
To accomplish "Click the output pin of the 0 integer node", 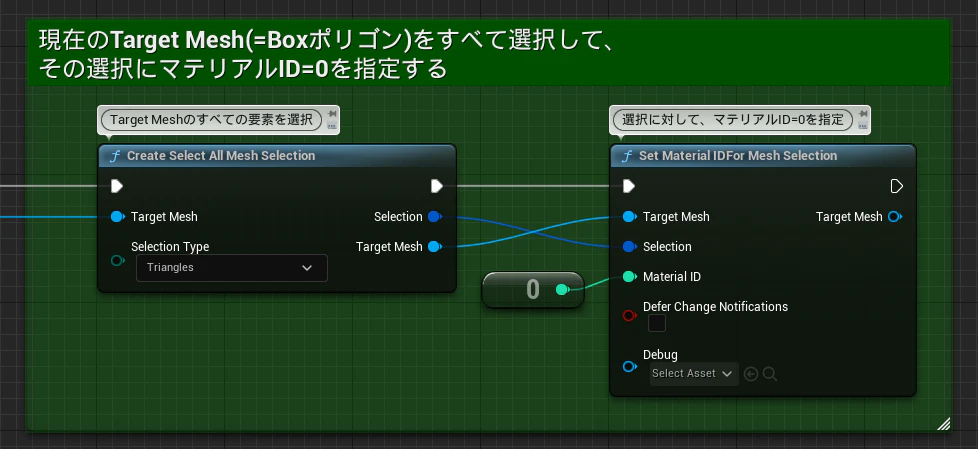I will [562, 289].
